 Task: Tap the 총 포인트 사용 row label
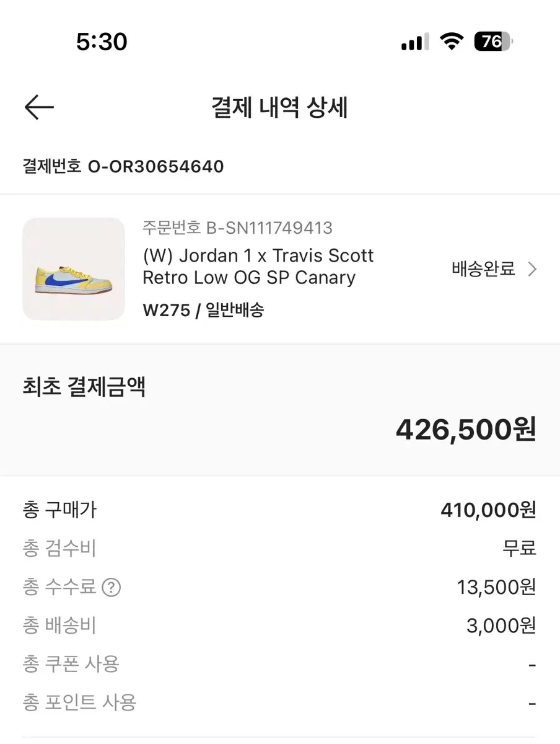79,702
